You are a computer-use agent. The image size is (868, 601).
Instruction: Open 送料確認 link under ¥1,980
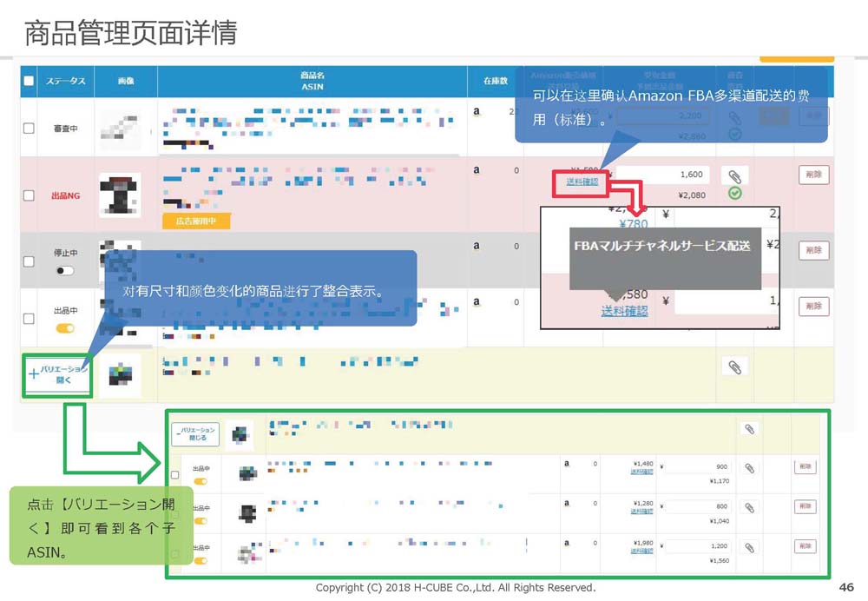641,551
